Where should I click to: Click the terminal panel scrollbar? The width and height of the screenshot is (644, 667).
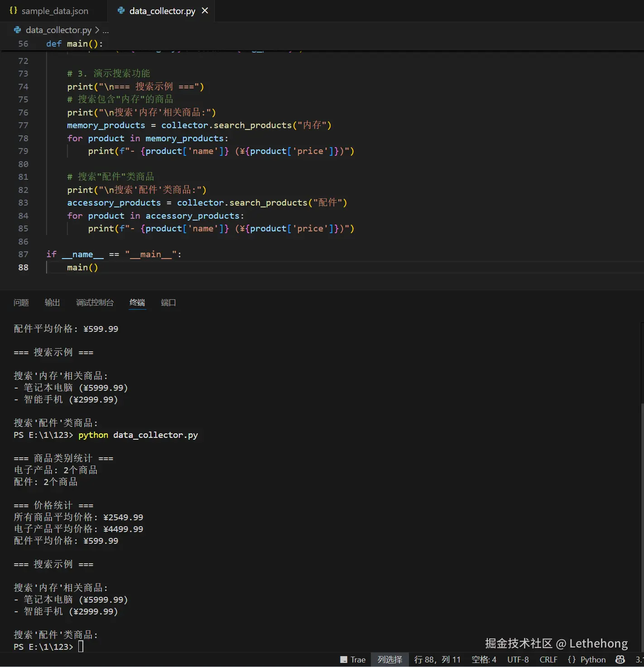[642, 527]
